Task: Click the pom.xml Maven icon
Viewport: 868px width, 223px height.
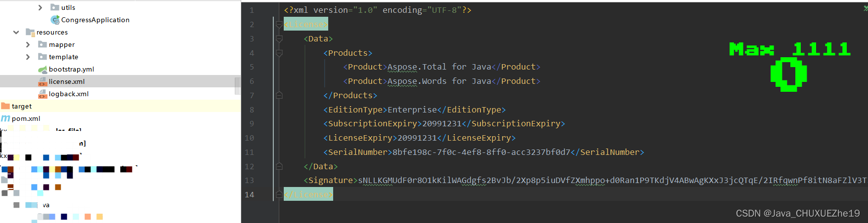Action: 5,118
